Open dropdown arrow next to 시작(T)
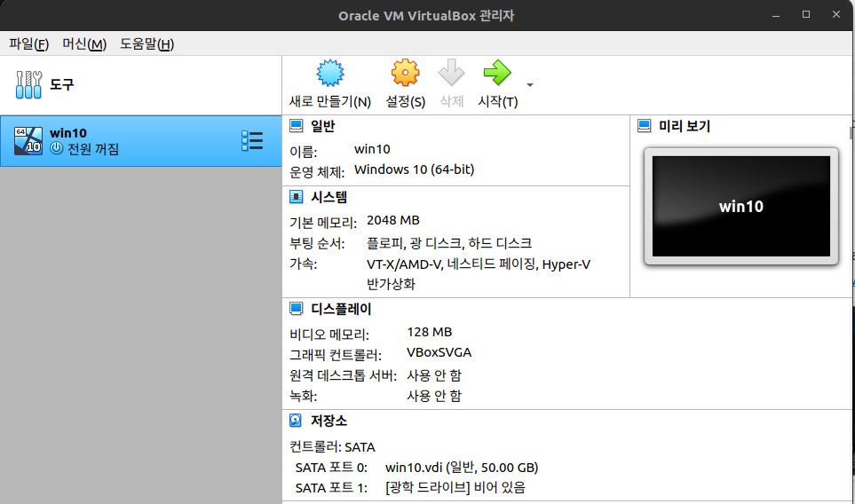The height and width of the screenshot is (504, 855). point(530,85)
